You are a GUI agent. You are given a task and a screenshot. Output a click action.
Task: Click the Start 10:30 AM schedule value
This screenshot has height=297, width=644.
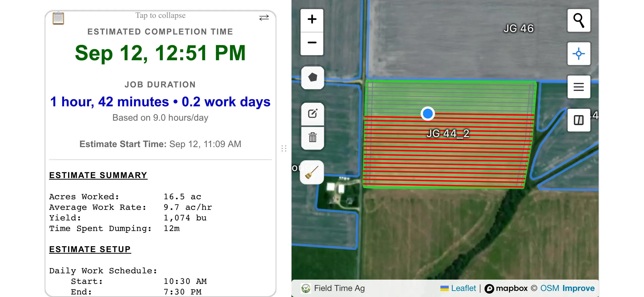pyautogui.click(x=185, y=281)
